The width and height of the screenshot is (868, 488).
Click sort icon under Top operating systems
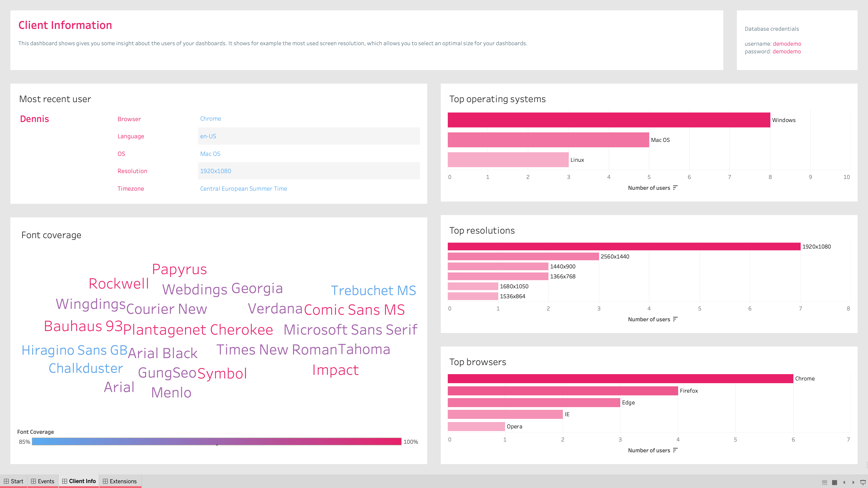(x=675, y=188)
